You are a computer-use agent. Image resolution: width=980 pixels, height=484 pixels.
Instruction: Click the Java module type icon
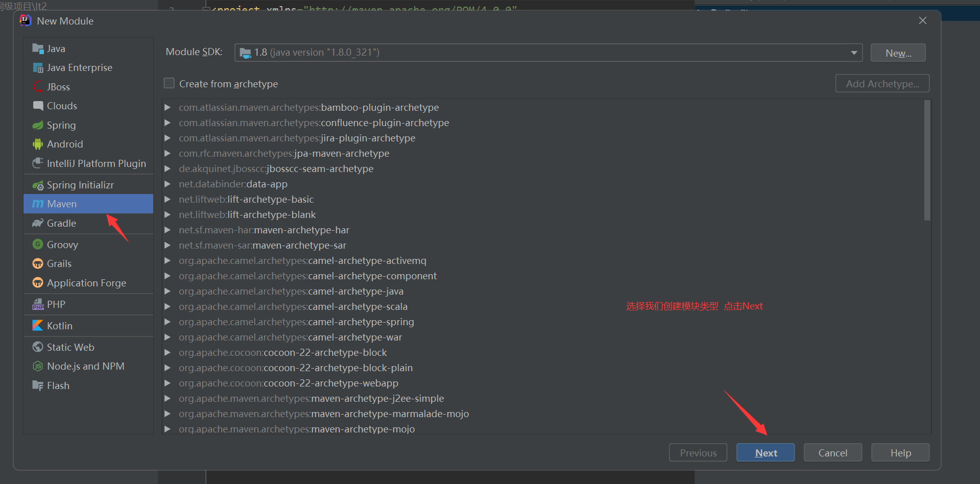click(38, 49)
